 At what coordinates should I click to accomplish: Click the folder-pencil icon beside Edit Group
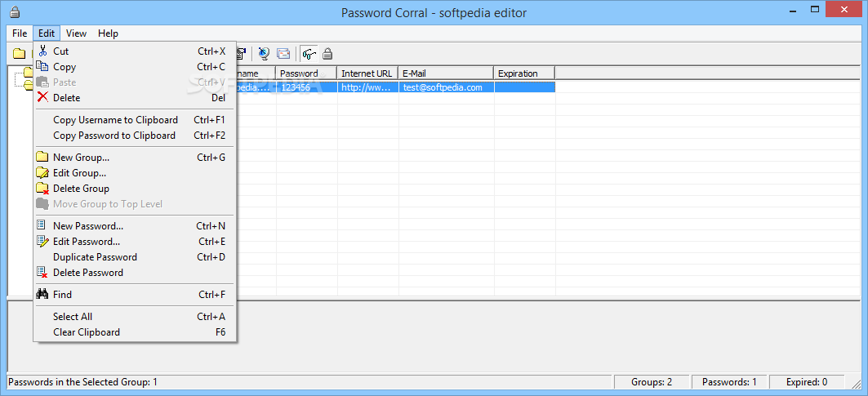[42, 173]
